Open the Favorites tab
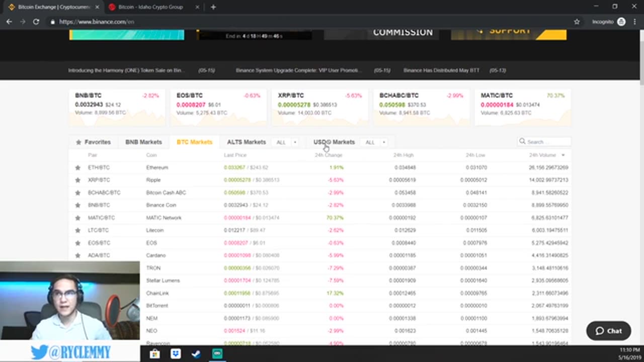Screen dimensions: 644x362 [x=93, y=142]
